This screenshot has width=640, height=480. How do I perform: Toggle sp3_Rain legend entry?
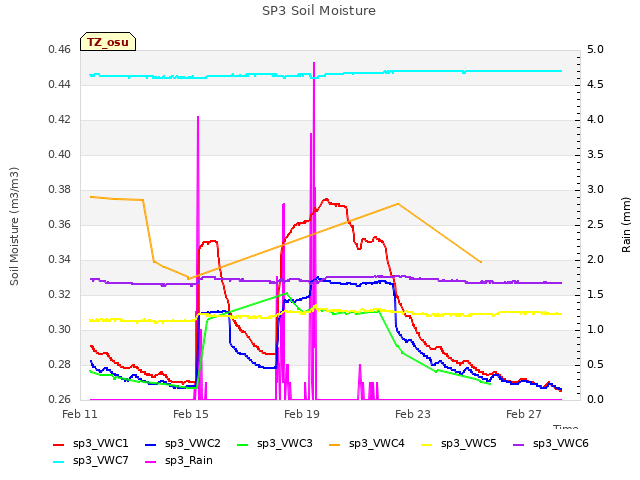point(179,461)
